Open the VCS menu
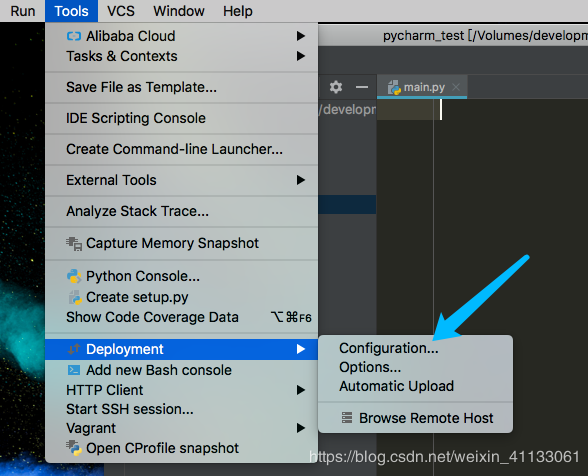Viewport: 588px width, 476px height. tap(121, 11)
